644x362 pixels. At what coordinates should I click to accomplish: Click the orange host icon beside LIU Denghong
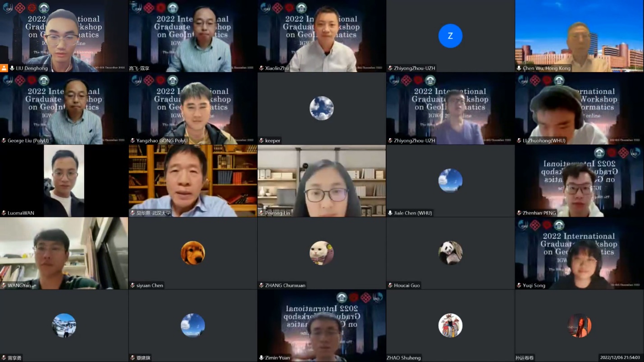4,68
